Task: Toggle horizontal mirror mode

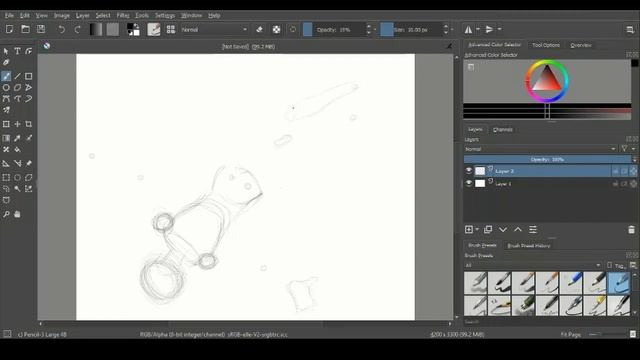Action: point(469,29)
